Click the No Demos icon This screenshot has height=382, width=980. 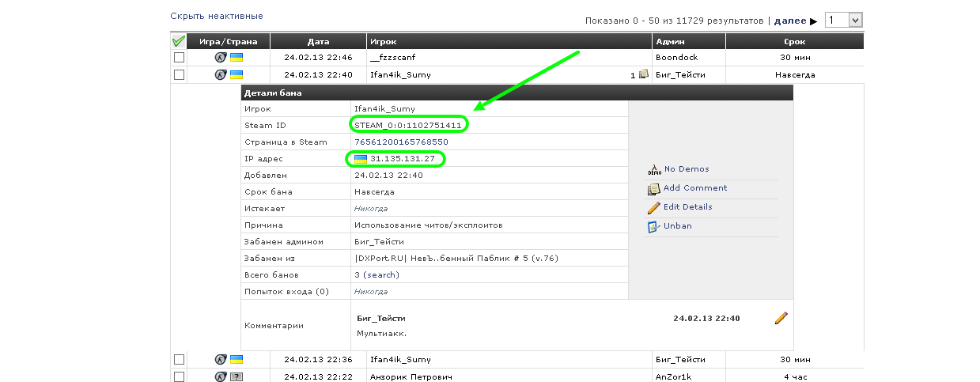pyautogui.click(x=654, y=169)
